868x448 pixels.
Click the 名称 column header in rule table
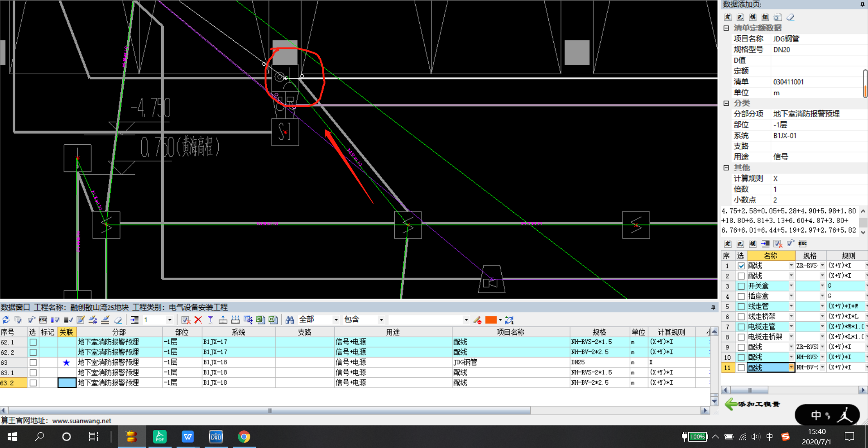pyautogui.click(x=770, y=256)
